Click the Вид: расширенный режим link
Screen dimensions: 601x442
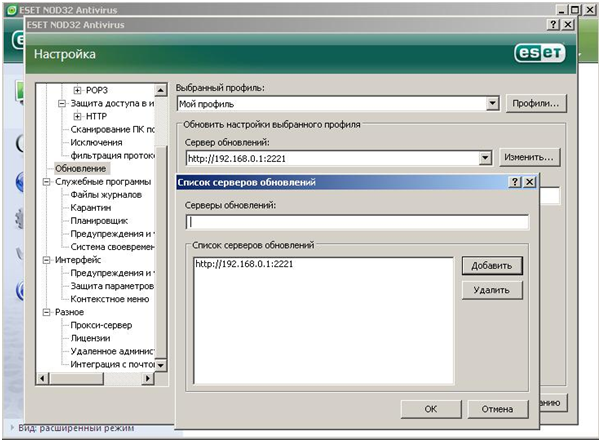76,428
